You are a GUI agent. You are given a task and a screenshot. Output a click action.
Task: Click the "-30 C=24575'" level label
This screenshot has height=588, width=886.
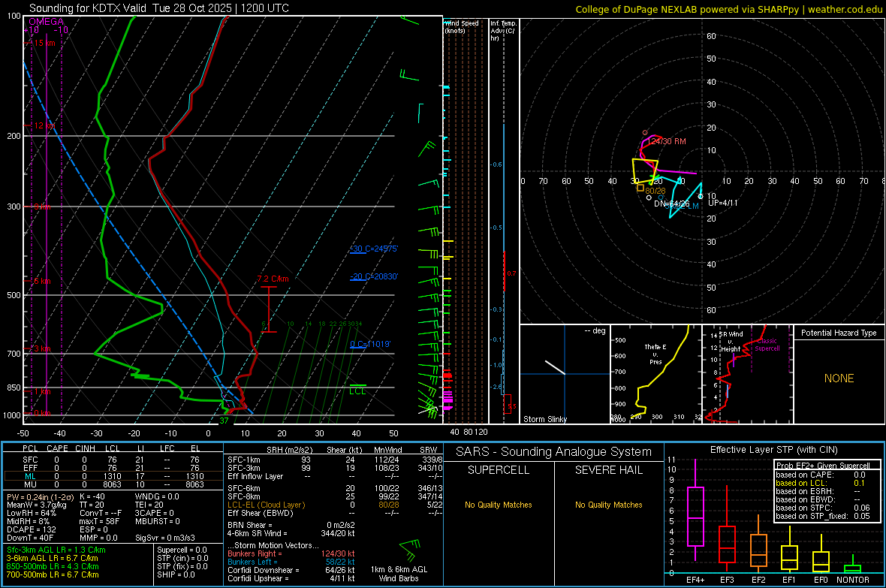(x=374, y=249)
